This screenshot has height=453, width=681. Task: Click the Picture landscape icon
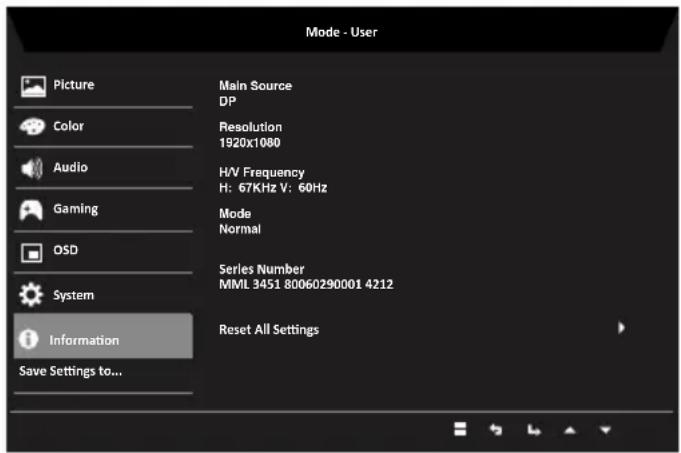tap(33, 86)
